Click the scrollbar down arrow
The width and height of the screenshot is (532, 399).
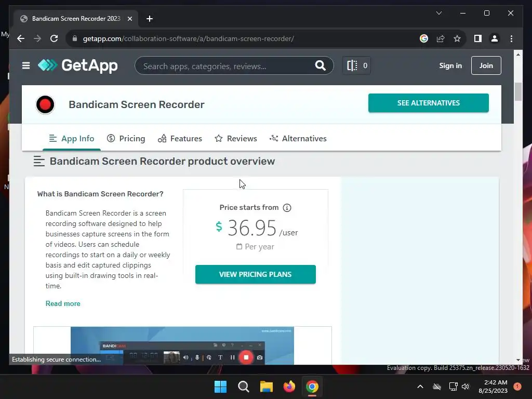(x=518, y=360)
